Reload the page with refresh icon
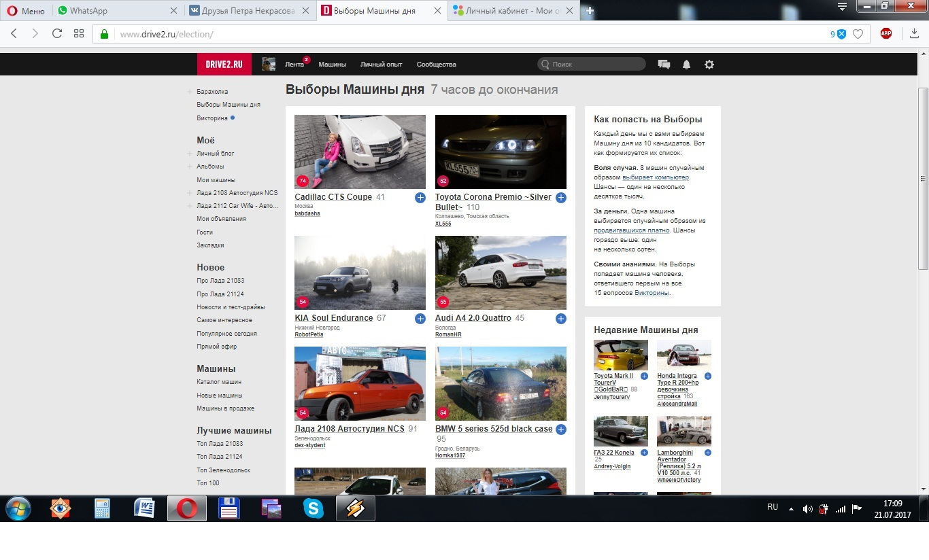This screenshot has height=560, width=929. coord(57,33)
